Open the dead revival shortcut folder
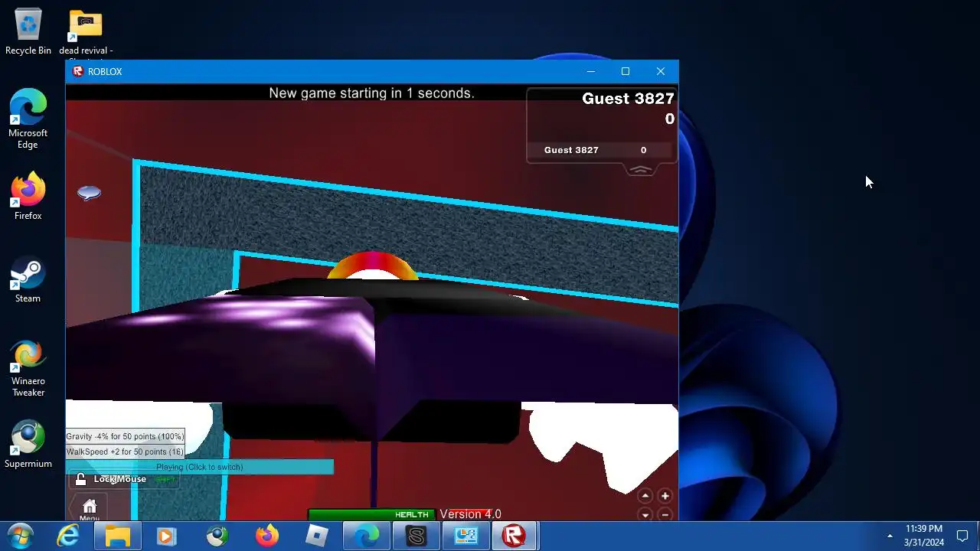This screenshot has height=551, width=980. (86, 34)
